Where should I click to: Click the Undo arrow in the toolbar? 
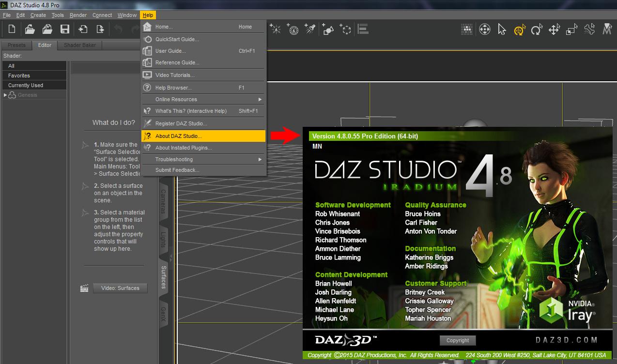tap(118, 29)
